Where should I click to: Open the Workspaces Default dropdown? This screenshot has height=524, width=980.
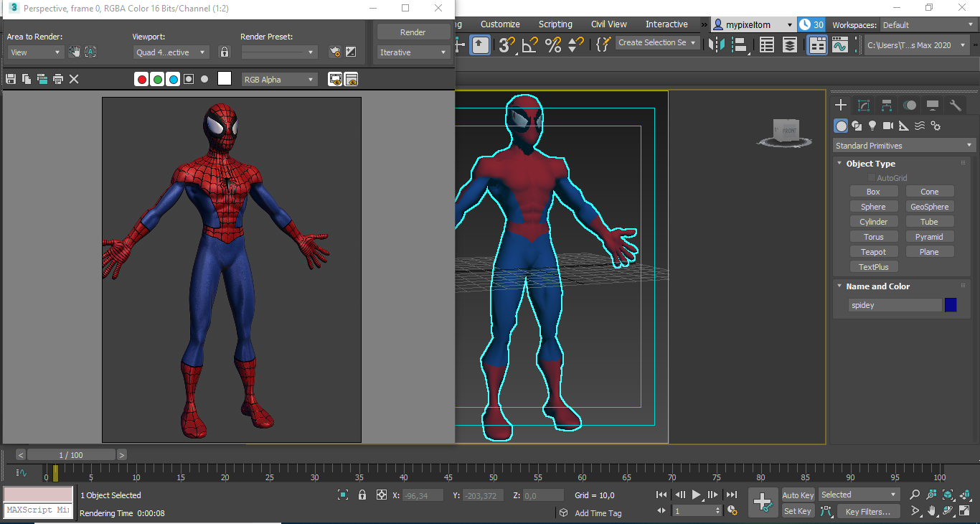pyautogui.click(x=929, y=25)
